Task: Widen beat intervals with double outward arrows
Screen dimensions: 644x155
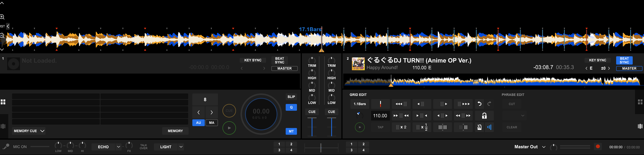Action: 463,116
